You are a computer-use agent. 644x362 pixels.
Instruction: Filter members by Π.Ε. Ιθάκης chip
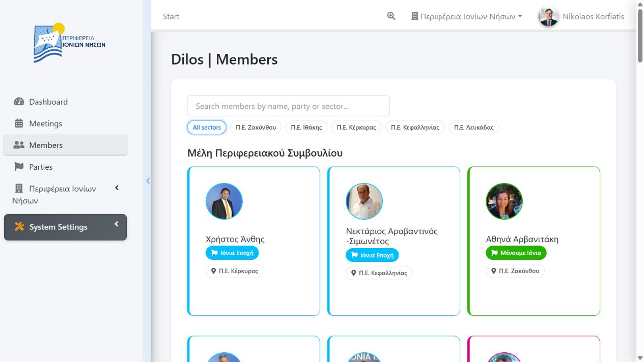306,127
